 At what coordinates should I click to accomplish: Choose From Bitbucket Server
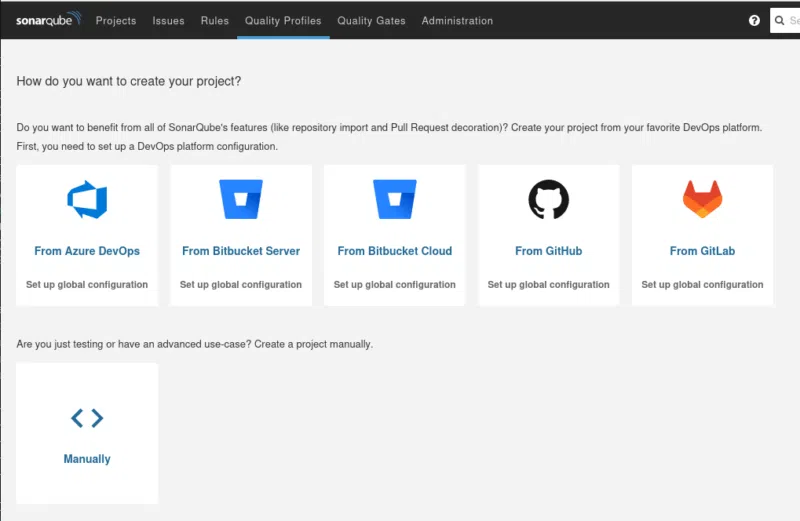pyautogui.click(x=241, y=251)
